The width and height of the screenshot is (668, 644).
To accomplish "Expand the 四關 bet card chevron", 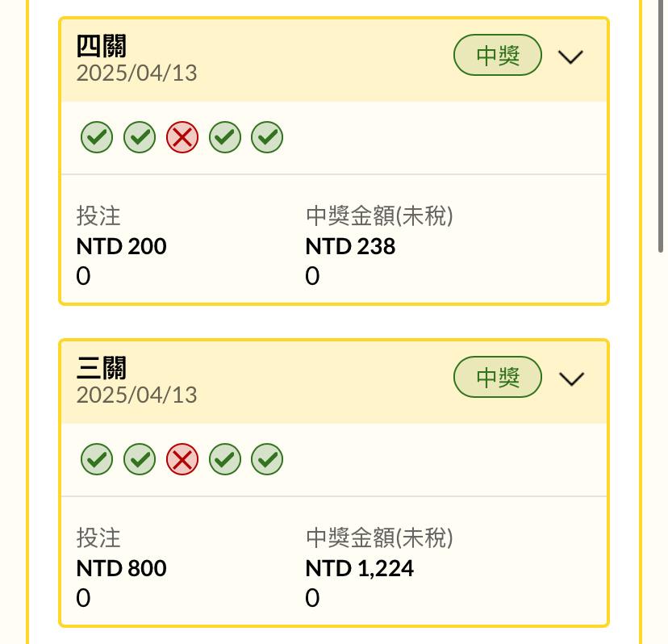I will (x=570, y=56).
